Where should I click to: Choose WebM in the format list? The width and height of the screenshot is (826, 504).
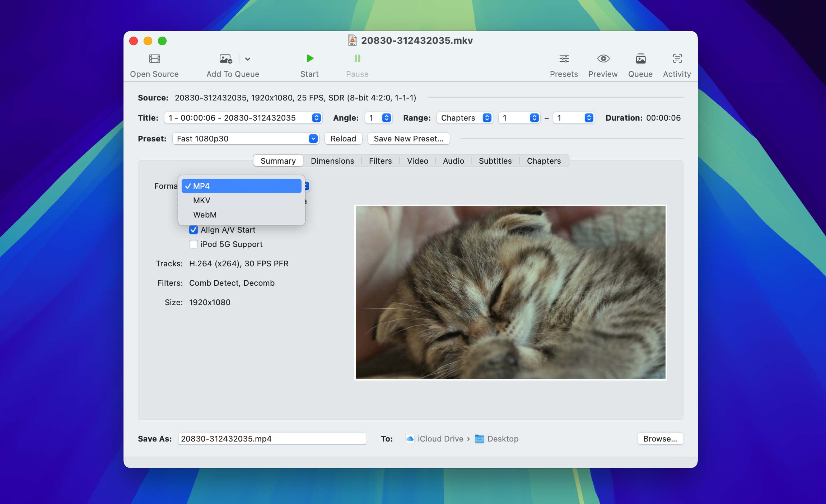pos(205,215)
